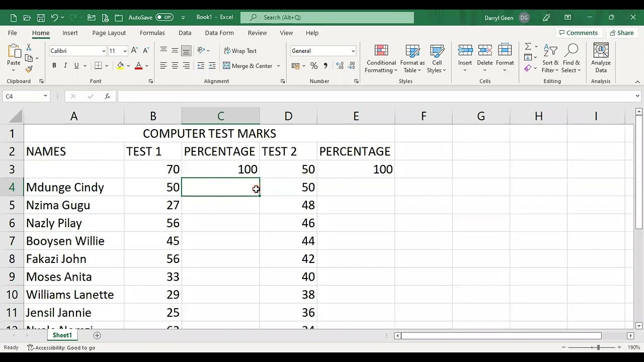Open the General number format dropdown
Viewport: 644px width, 362px height.
pos(353,51)
